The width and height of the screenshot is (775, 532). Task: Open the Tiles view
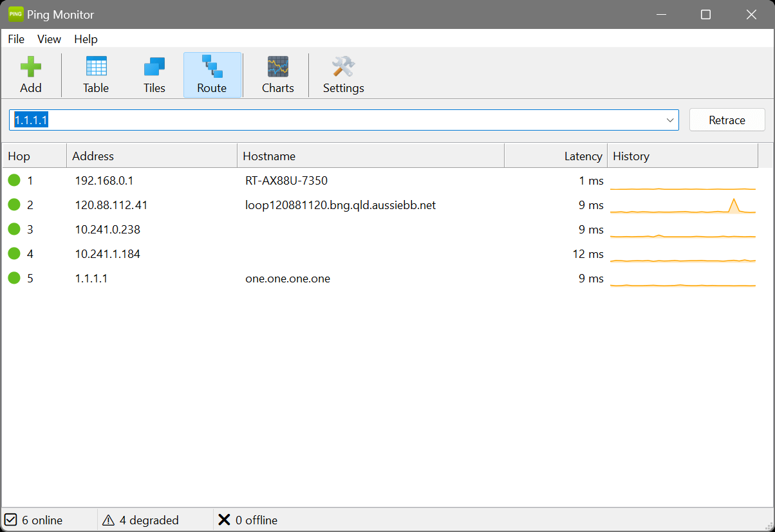point(154,64)
